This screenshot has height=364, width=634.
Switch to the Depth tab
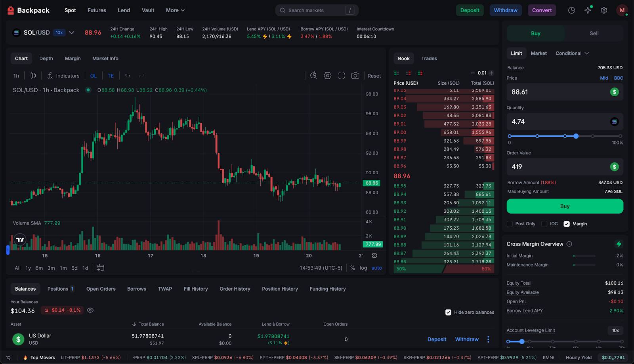46,58
